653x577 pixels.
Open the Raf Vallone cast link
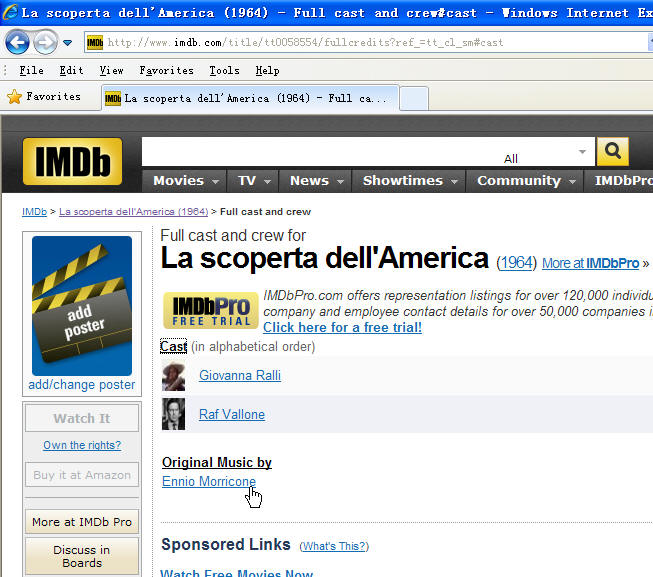click(x=232, y=415)
